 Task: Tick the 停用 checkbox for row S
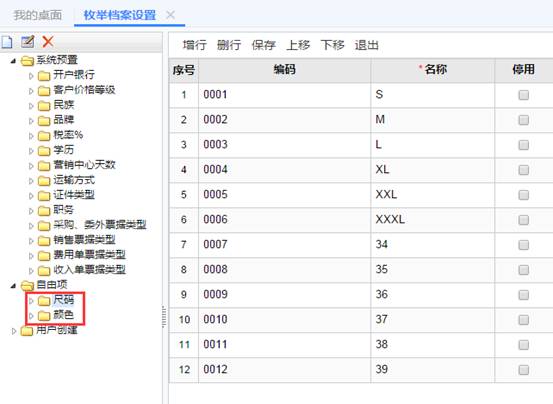523,95
